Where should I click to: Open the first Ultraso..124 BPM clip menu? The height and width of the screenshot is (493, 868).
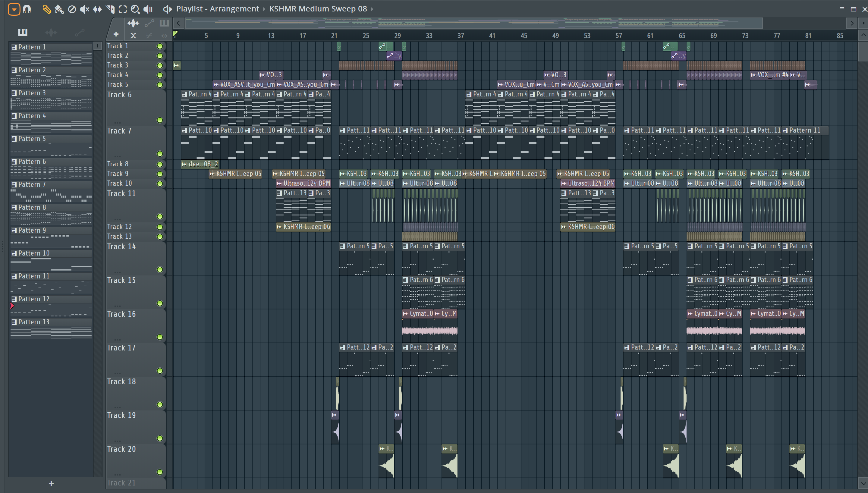[x=279, y=184]
